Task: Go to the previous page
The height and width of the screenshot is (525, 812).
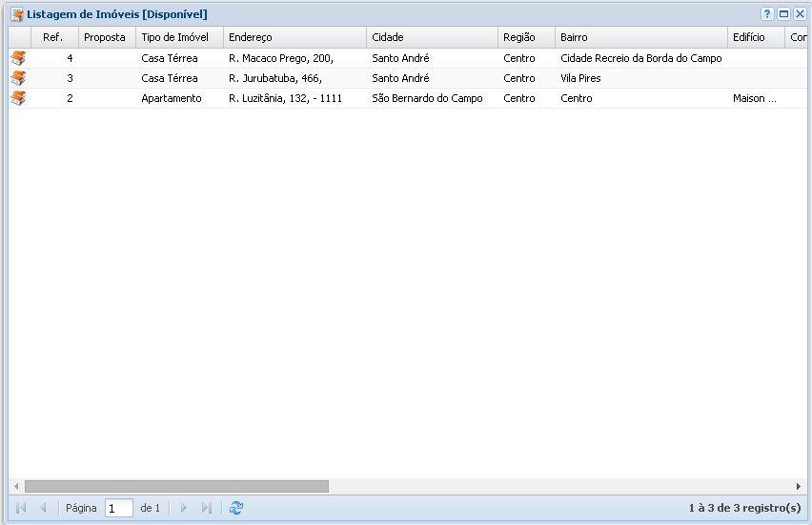Action: pos(43,509)
